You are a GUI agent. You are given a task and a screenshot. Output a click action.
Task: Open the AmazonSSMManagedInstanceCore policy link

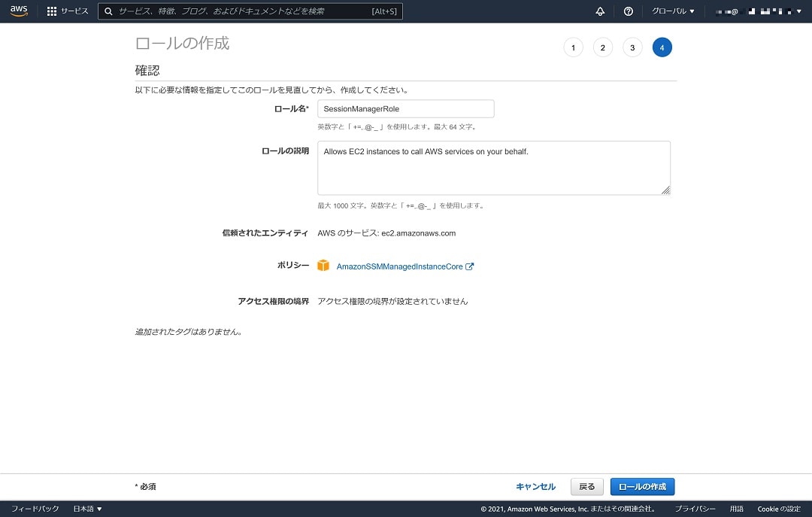click(399, 266)
